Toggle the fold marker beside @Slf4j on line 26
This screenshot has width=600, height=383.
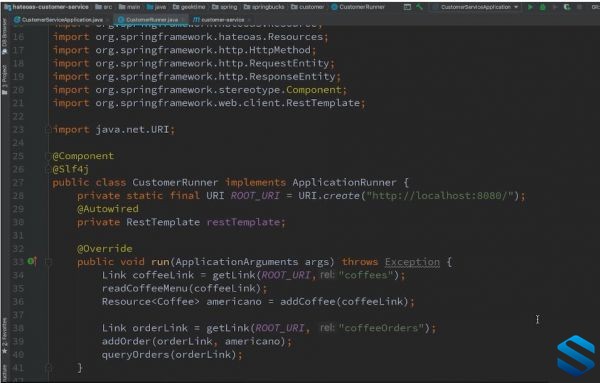point(48,169)
